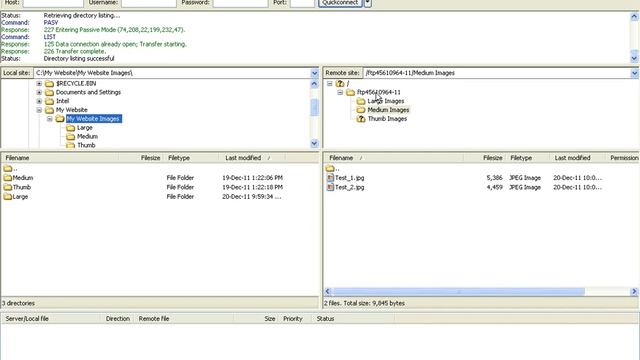Click local tree scroll up arrow

(314, 84)
